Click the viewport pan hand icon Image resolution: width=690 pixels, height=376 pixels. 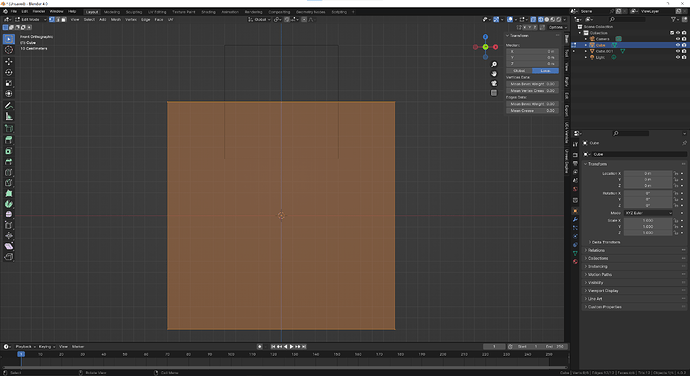pos(494,74)
